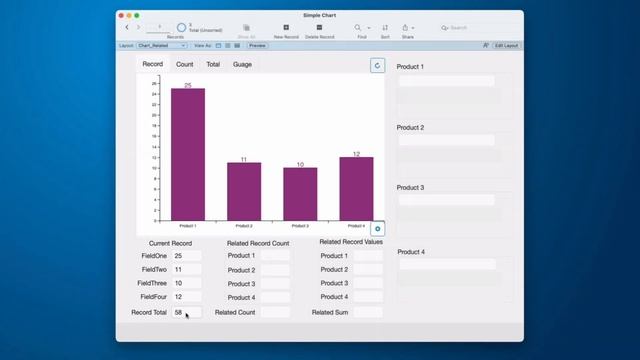Open the Guage tab

pos(242,64)
